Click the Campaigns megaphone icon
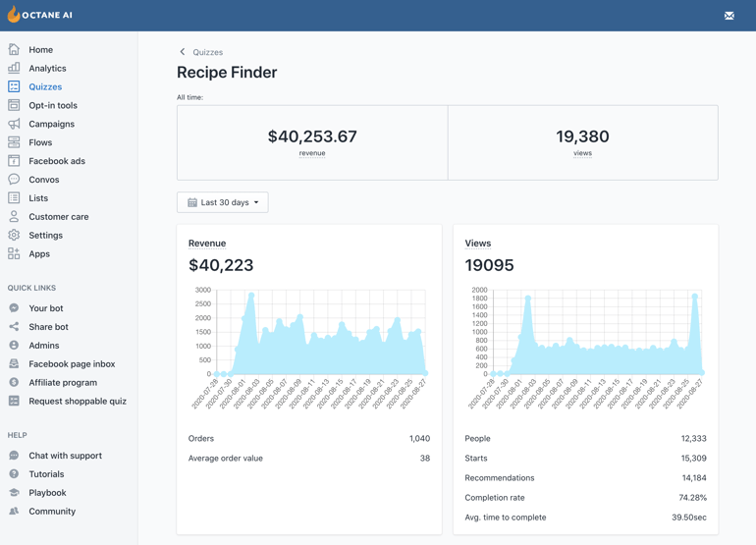The height and width of the screenshot is (545, 756). [14, 124]
